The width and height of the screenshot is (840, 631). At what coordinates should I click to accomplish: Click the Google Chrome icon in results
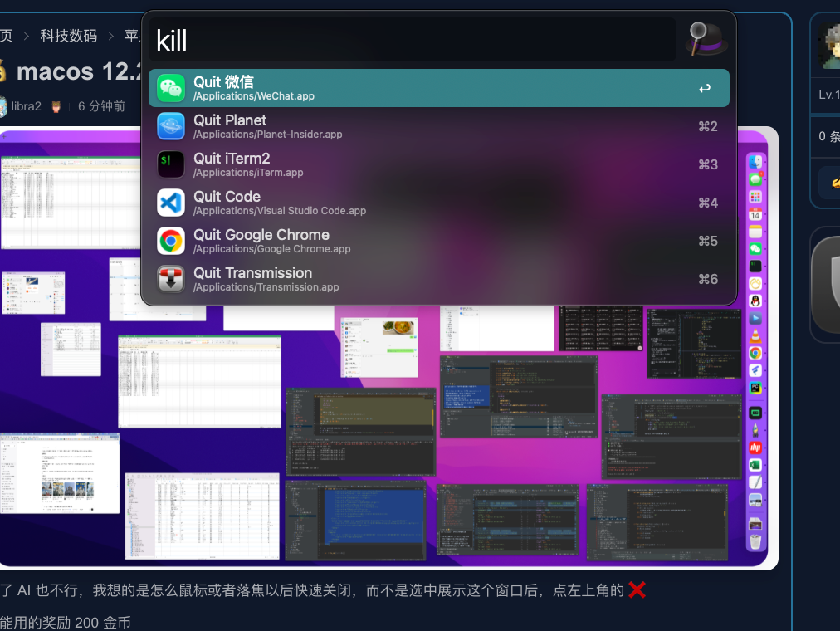pos(171,241)
